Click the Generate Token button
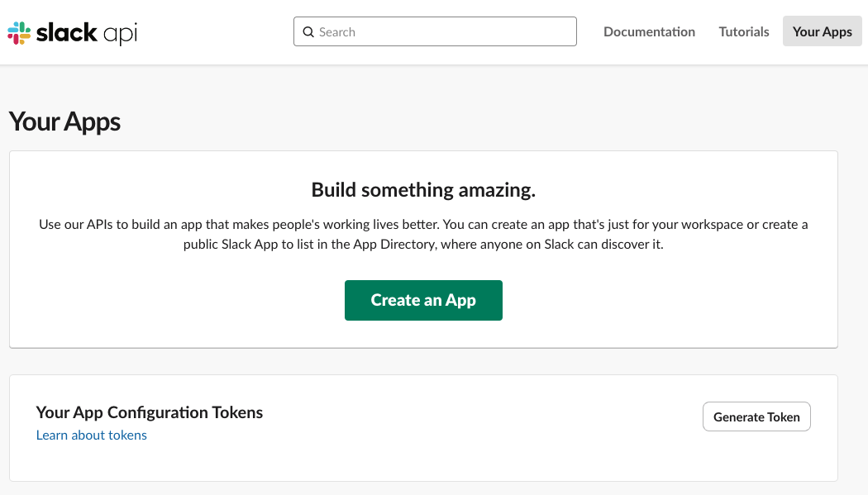 (756, 416)
